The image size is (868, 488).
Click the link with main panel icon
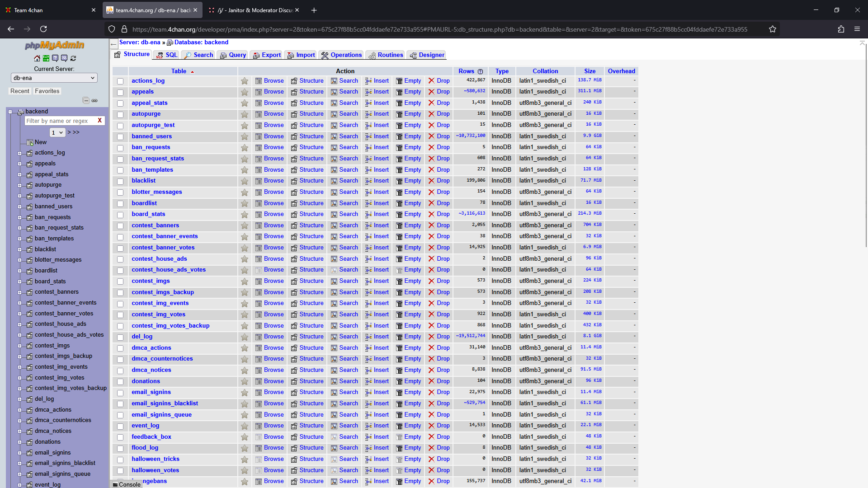click(94, 100)
